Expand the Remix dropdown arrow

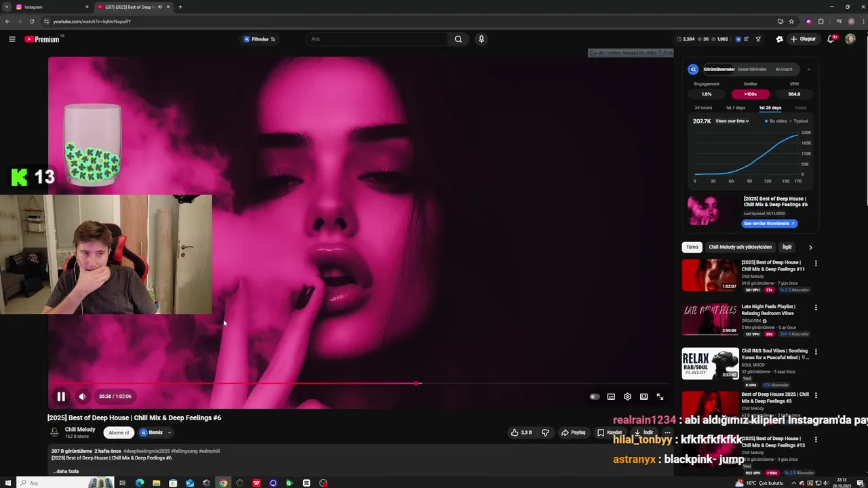pos(170,432)
